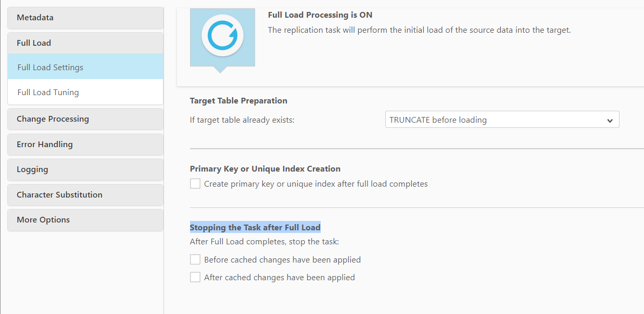Open Full Load Tuning page

coord(85,93)
